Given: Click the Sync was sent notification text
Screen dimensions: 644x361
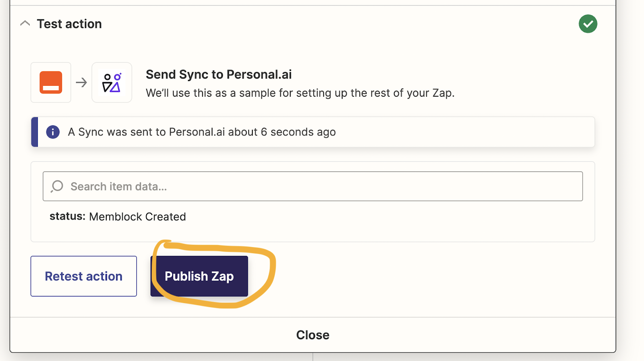Looking at the screenshot, I should tap(202, 132).
